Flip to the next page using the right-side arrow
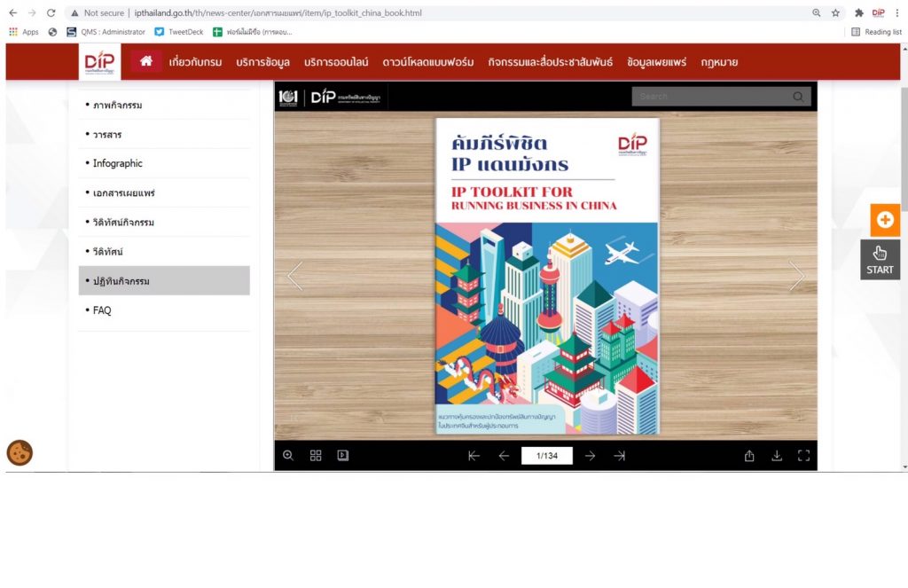This screenshot has height=588, width=908. click(796, 276)
